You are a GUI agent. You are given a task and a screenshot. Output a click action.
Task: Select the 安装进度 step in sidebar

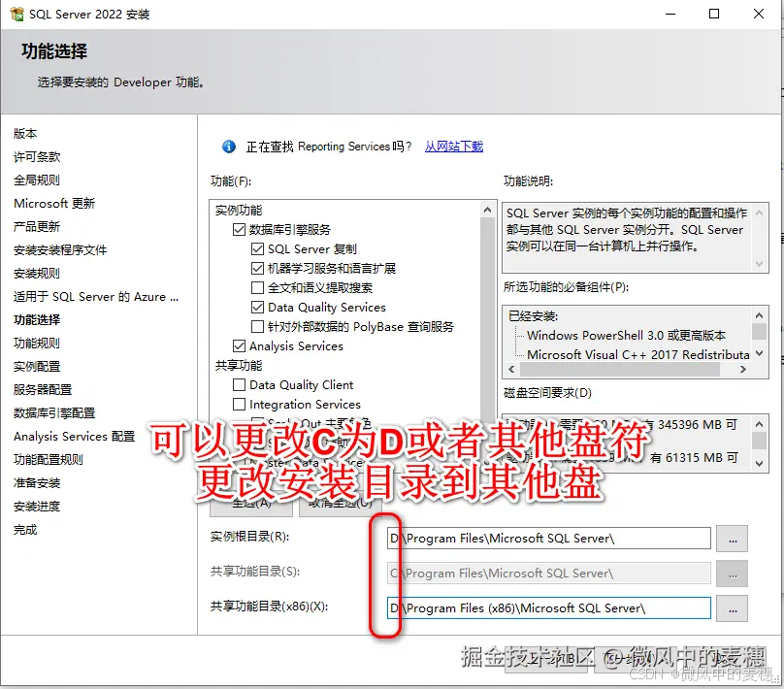[37, 507]
